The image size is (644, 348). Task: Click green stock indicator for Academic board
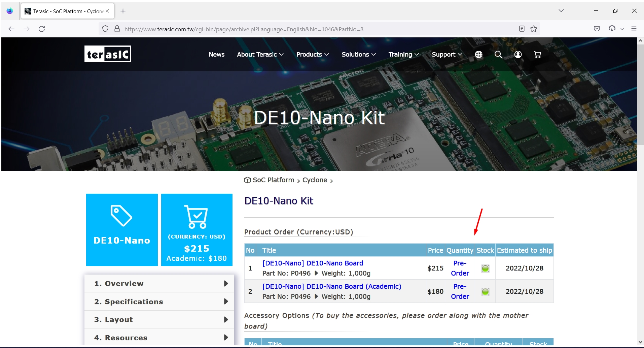pos(485,292)
